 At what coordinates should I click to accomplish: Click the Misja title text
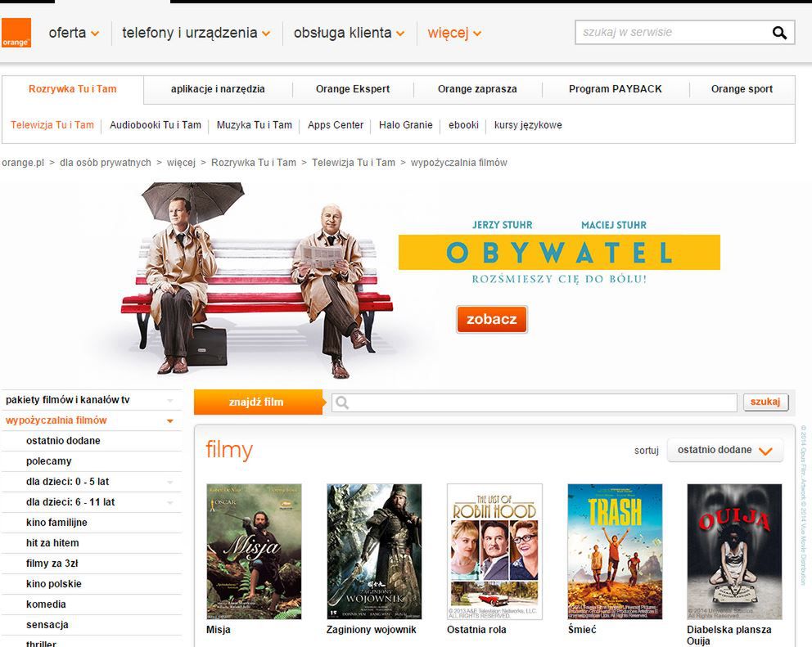point(218,630)
